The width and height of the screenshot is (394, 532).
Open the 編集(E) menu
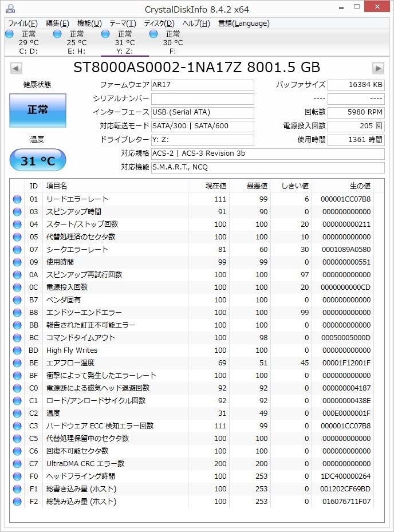pos(57,23)
